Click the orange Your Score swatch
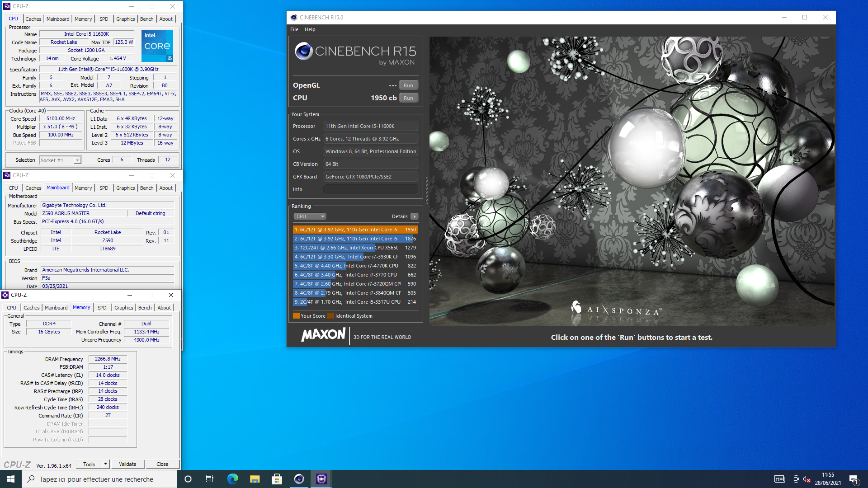 (296, 316)
